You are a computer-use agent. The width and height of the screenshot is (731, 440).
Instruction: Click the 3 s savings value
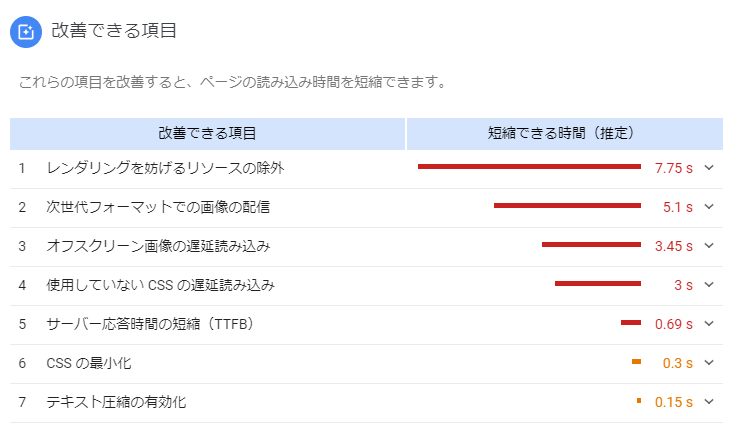click(683, 285)
